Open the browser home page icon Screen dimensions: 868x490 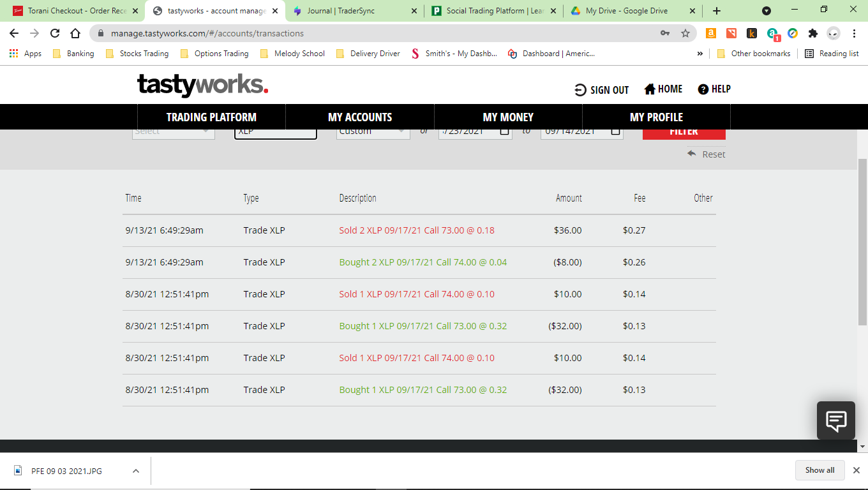tap(75, 33)
